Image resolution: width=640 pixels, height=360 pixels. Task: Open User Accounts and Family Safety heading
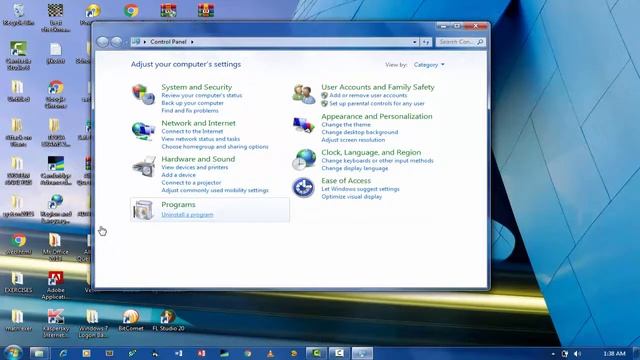378,87
